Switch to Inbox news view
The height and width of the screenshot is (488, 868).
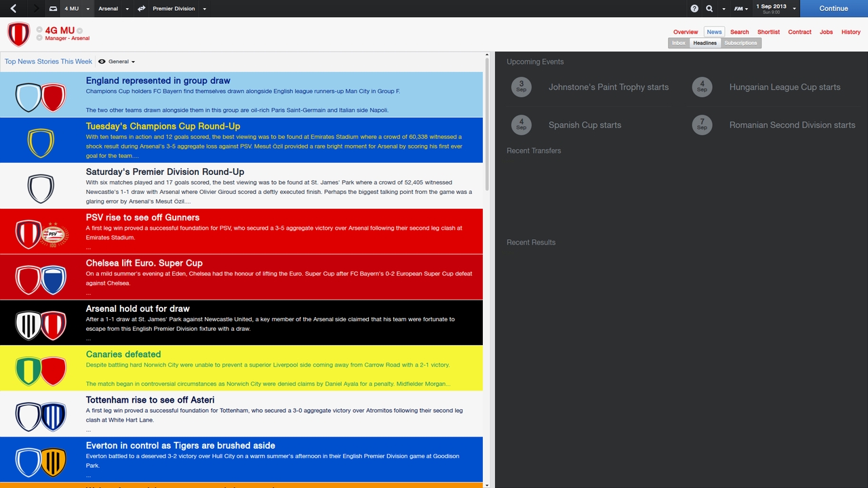678,43
